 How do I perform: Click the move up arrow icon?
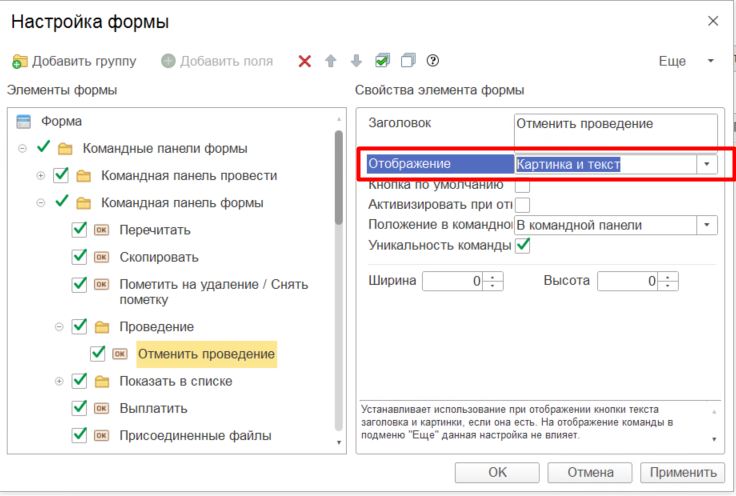(x=331, y=61)
